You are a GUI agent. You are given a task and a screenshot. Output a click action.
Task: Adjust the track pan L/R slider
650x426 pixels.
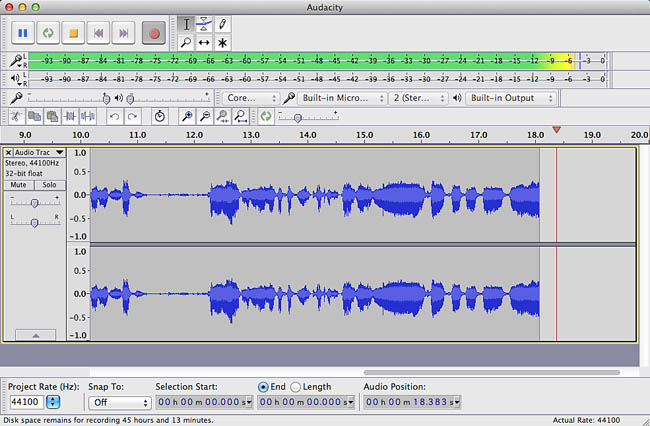point(34,223)
